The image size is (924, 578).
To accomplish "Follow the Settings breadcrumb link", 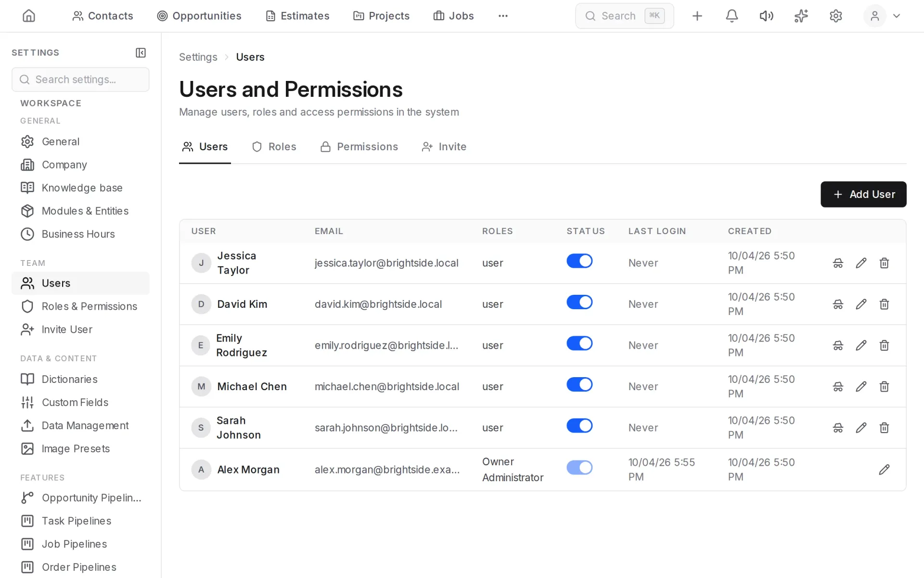I will click(x=198, y=57).
